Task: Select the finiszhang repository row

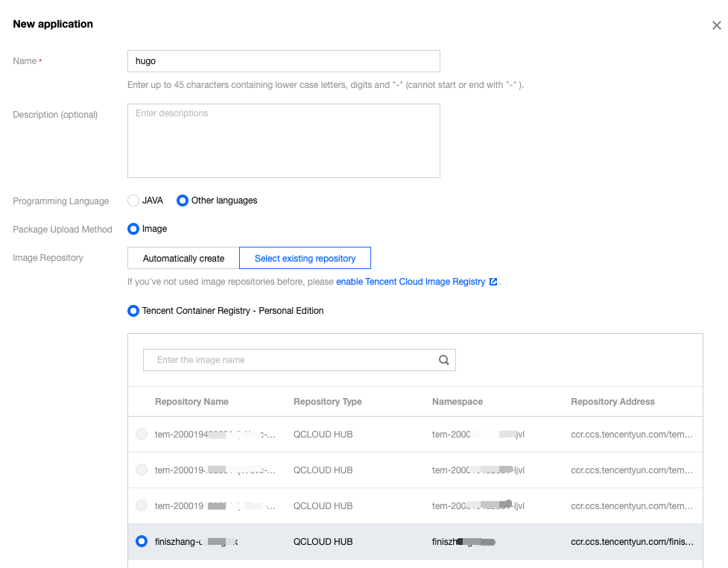Action: pos(141,541)
